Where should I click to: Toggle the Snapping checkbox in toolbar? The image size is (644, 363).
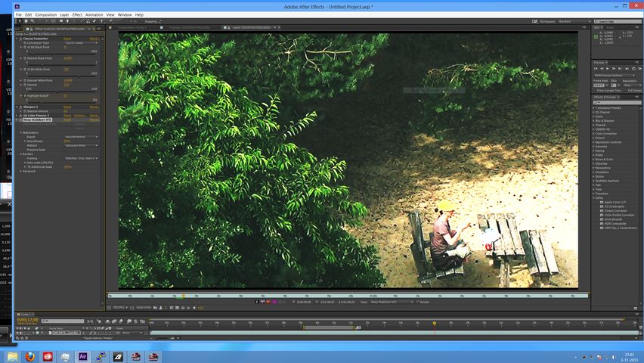(143, 21)
